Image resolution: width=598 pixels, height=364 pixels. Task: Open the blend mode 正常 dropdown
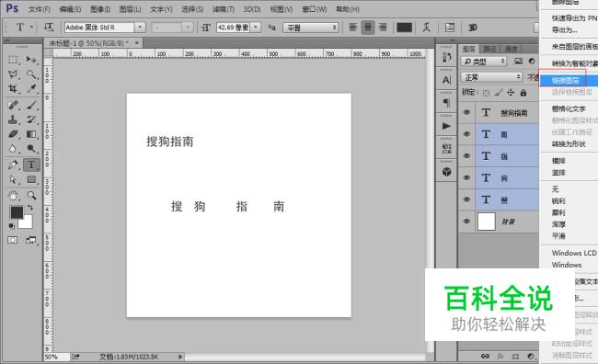(x=491, y=77)
